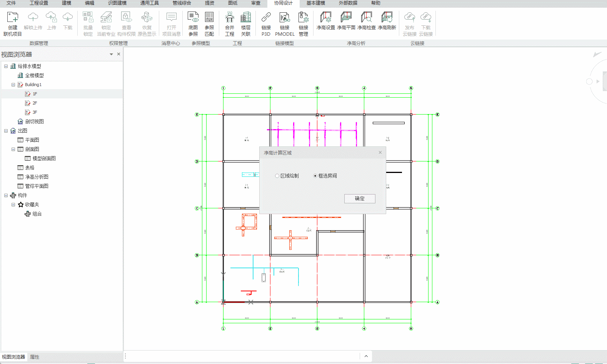Click the 发布云链接 icon
Image resolution: width=607 pixels, height=364 pixels.
tap(410, 17)
